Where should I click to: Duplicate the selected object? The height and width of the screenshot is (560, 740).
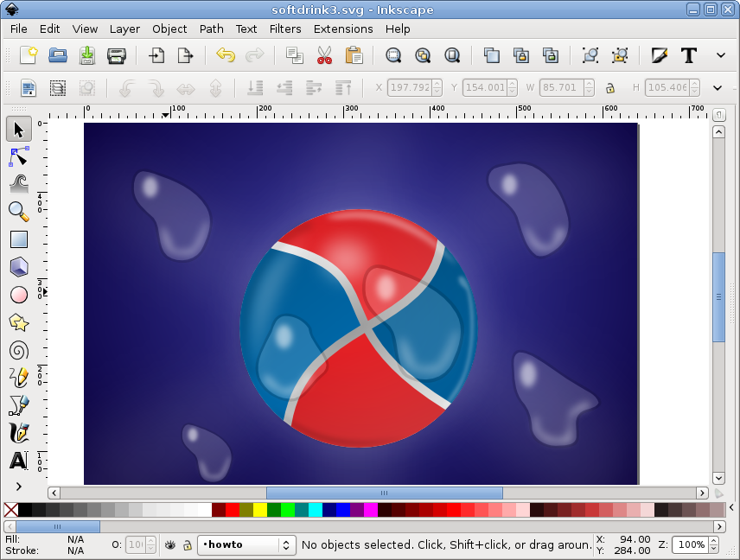(x=492, y=55)
